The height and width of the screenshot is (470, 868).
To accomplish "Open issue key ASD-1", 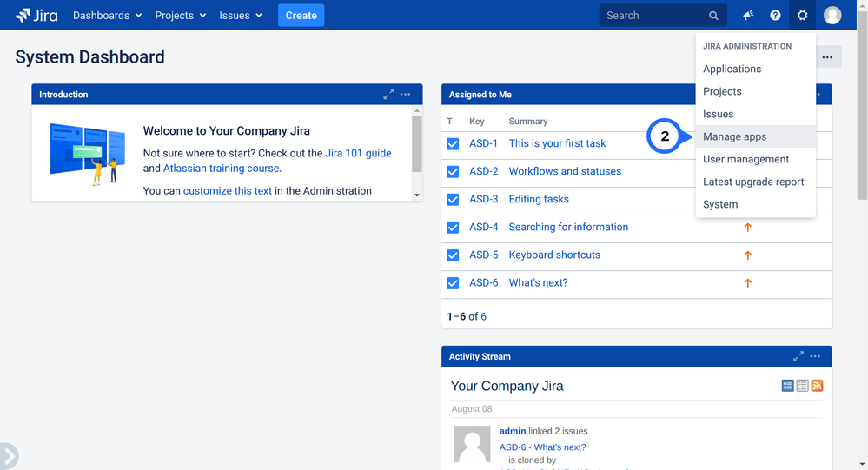I will (x=483, y=143).
